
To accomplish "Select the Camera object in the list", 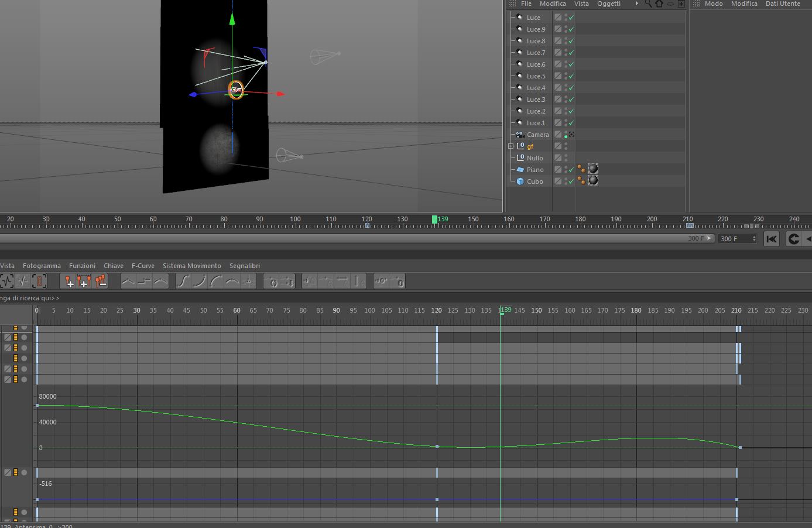I will pyautogui.click(x=537, y=135).
